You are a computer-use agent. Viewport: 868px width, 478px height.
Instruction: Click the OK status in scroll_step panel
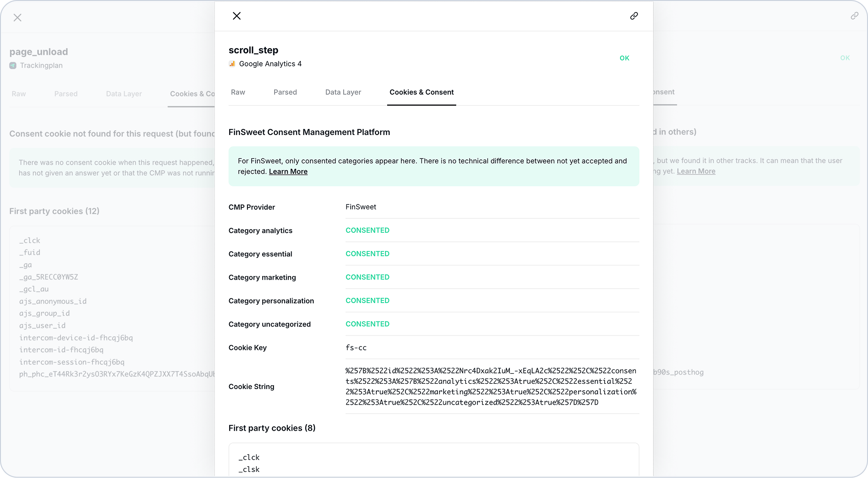[625, 58]
